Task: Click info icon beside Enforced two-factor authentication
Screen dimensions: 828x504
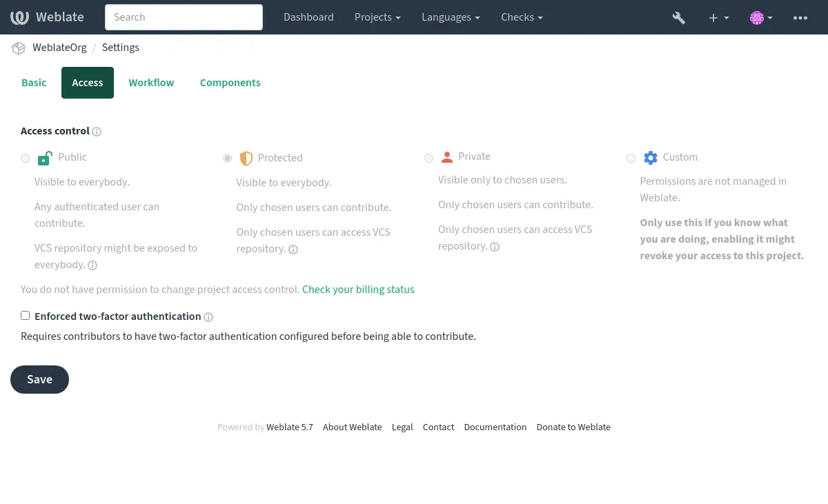Action: pos(208,317)
